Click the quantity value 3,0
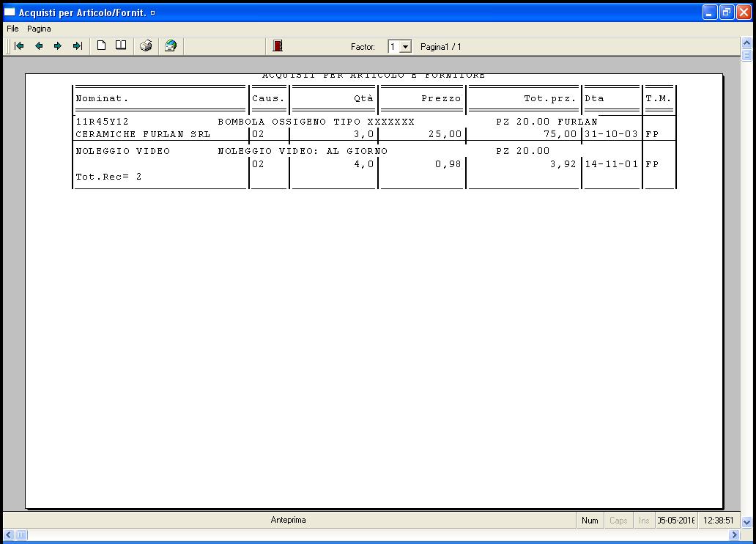The height and width of the screenshot is (544, 756). click(364, 134)
